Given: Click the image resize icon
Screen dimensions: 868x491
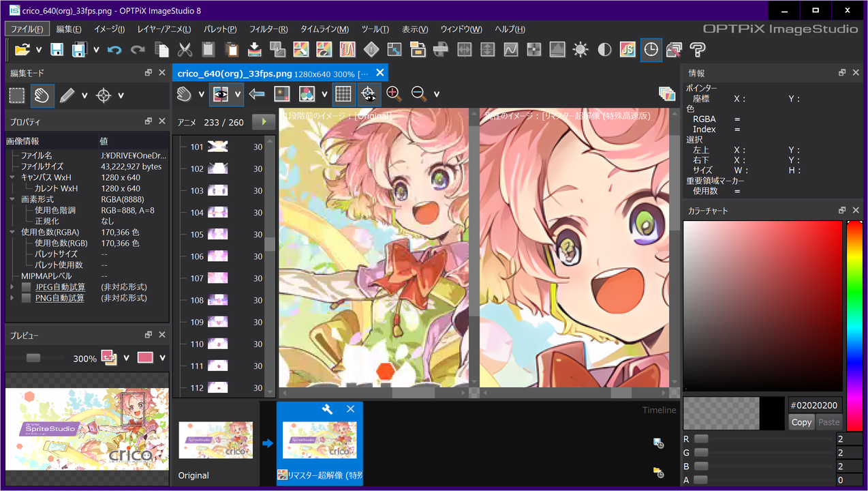Looking at the screenshot, I should (x=394, y=49).
